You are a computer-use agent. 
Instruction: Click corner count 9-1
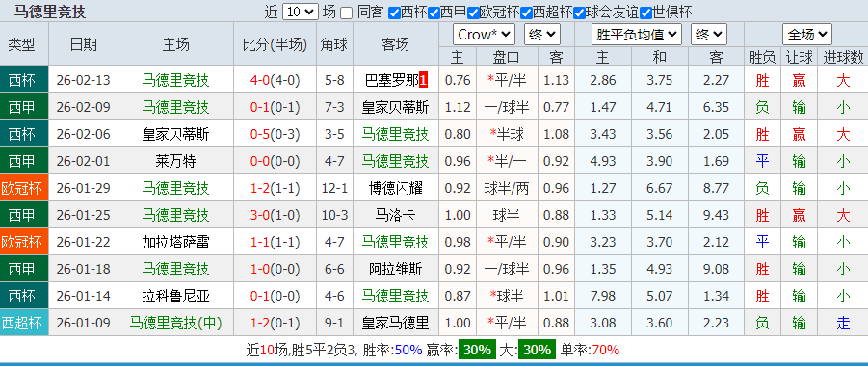coord(333,323)
